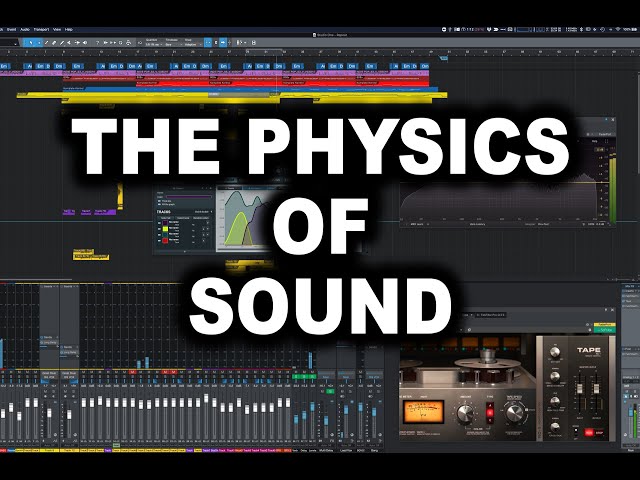This screenshot has height=480, width=640.
Task: Select the Bend tool in toolbar
Action: click(x=78, y=42)
